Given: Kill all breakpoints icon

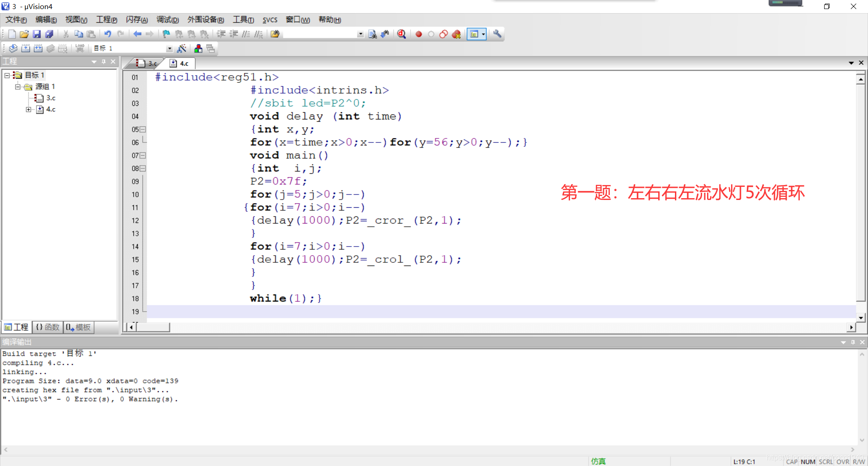Looking at the screenshot, I should click(457, 34).
